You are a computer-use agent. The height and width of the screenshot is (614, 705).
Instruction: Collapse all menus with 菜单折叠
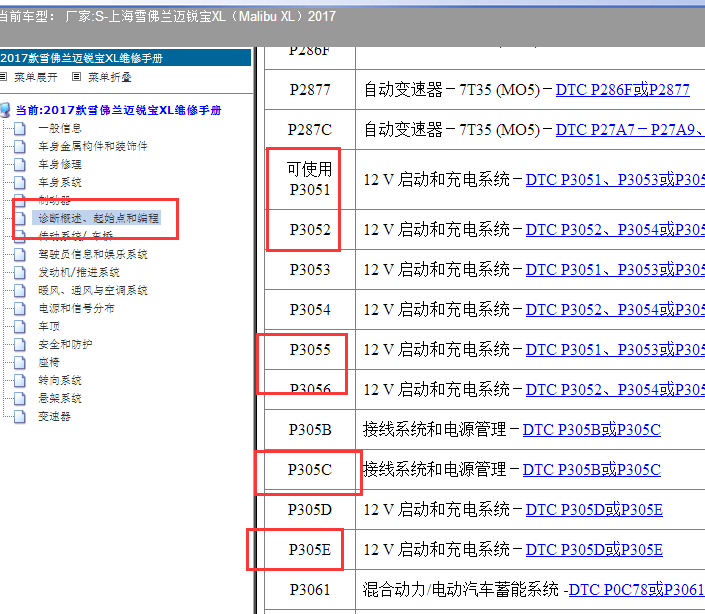[x=110, y=77]
